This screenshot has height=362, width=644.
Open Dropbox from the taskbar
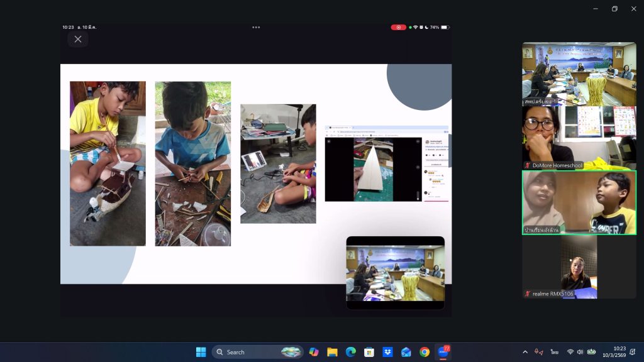point(387,352)
